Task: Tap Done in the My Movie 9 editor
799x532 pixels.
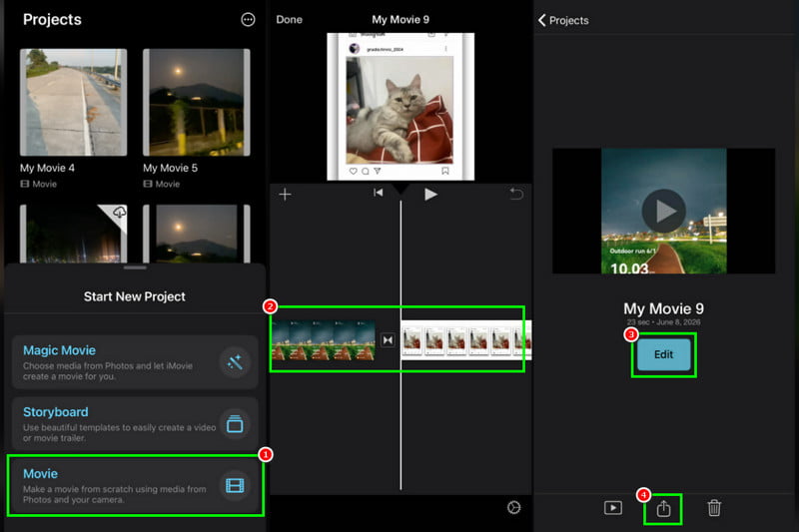Action: [289, 20]
